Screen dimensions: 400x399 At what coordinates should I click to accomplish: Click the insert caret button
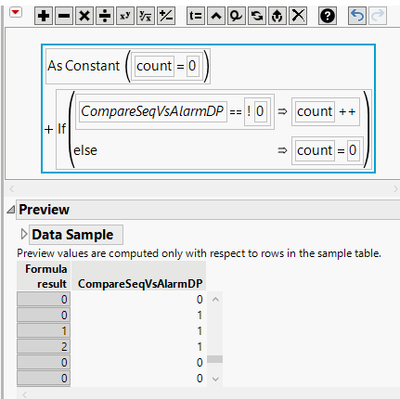pyautogui.click(x=216, y=16)
